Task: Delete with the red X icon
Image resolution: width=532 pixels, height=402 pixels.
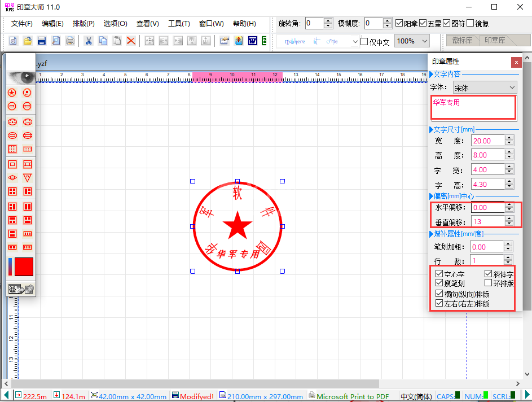Action: pyautogui.click(x=131, y=41)
